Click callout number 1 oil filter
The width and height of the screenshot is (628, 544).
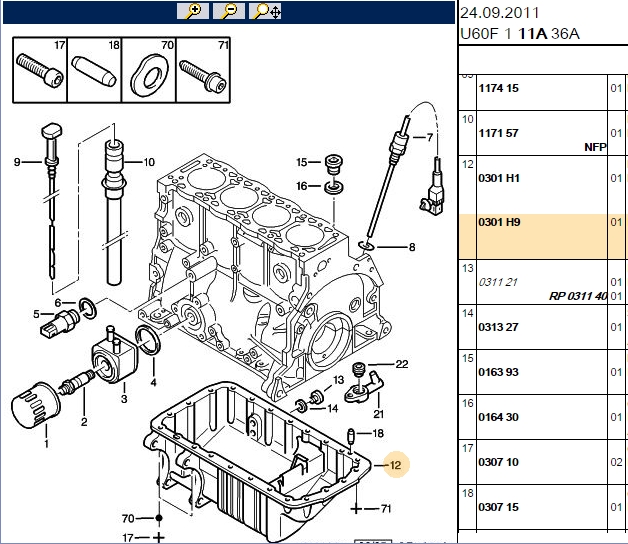pos(46,443)
